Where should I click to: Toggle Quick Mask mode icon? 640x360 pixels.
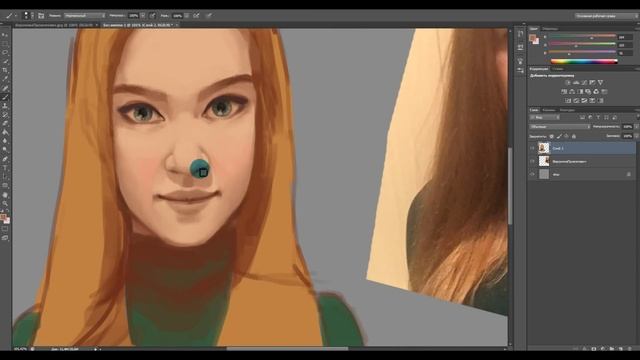(x=5, y=229)
